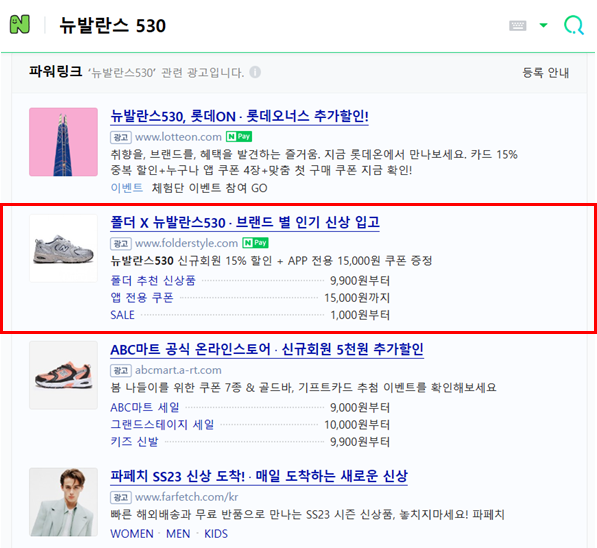The height and width of the screenshot is (548, 597).
Task: Click the orange sneaker thumbnail image
Action: pos(64,375)
